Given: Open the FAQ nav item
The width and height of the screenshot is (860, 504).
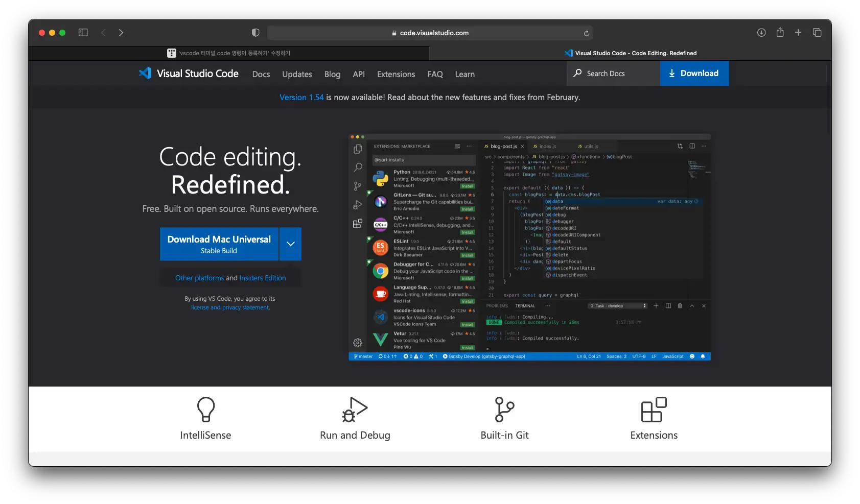Looking at the screenshot, I should (x=435, y=74).
